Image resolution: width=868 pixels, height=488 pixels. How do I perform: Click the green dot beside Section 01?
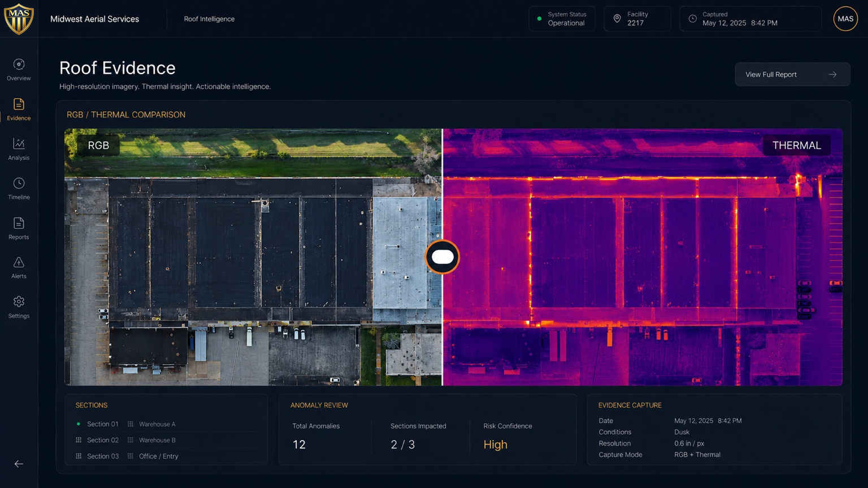click(x=79, y=424)
